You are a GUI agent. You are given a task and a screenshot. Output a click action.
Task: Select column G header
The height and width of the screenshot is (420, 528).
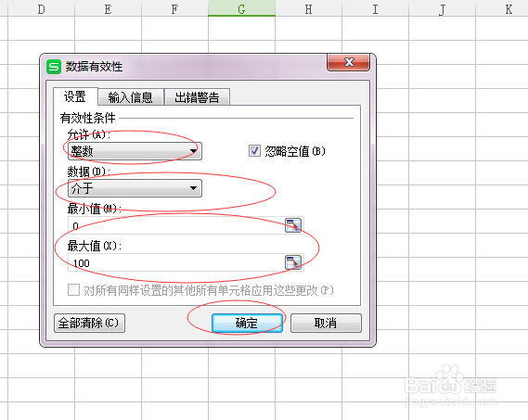click(241, 8)
